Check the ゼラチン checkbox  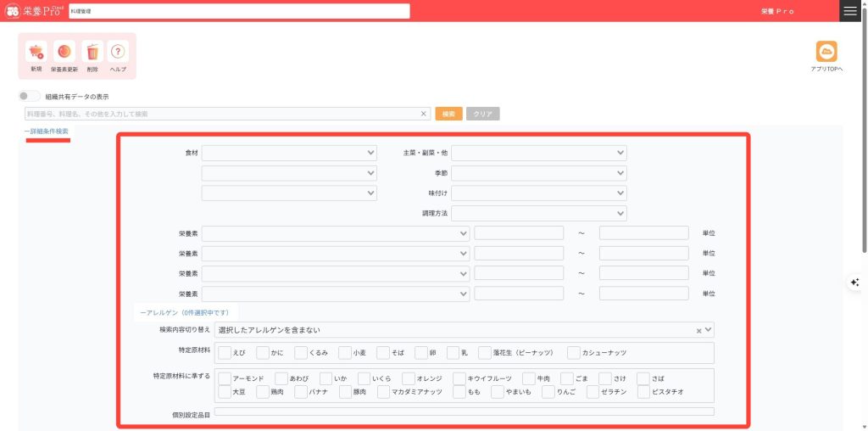coord(593,392)
